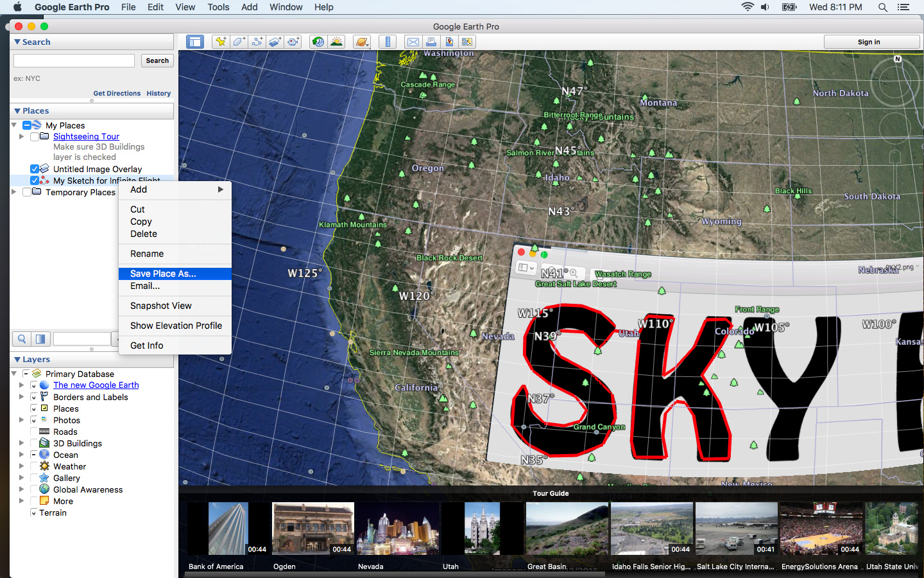Expand the Global Awareness layer

[21, 489]
